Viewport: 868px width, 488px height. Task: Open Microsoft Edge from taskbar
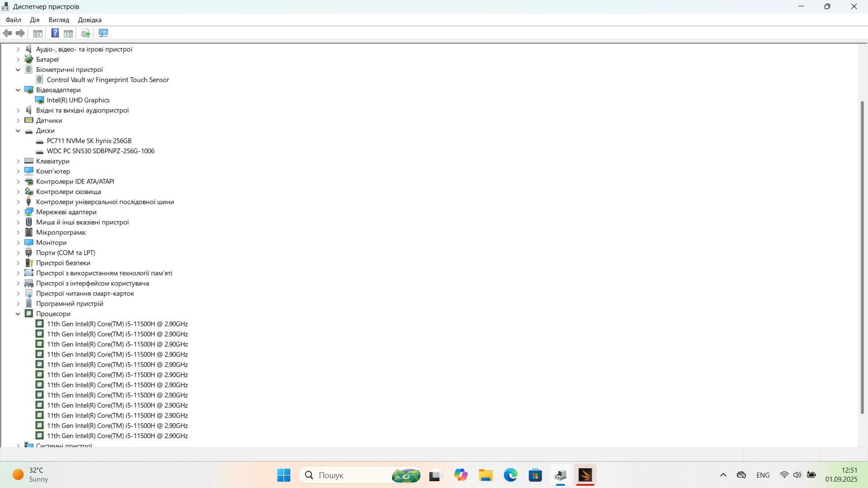coord(511,475)
